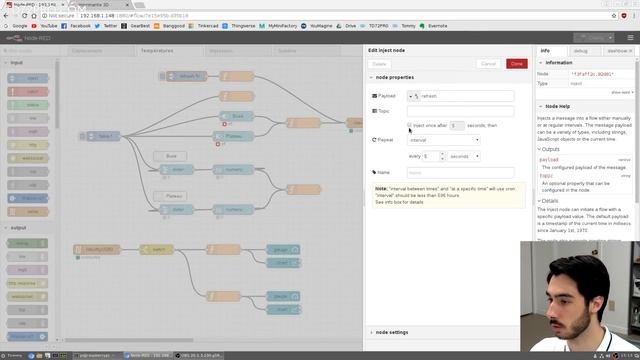Screen dimensions: 640x360
Task: Select the http input node in the palette
Action: [x=28, y=145]
